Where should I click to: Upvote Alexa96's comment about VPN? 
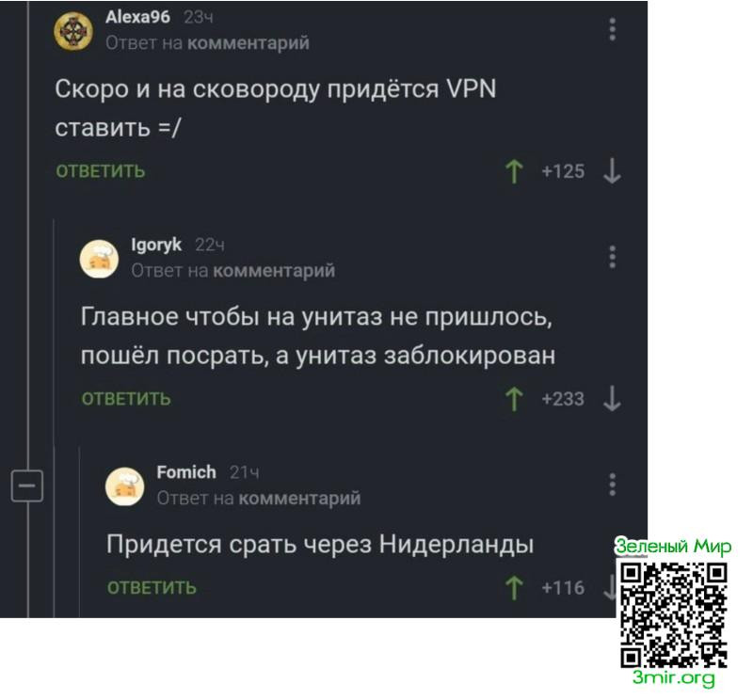tap(514, 171)
